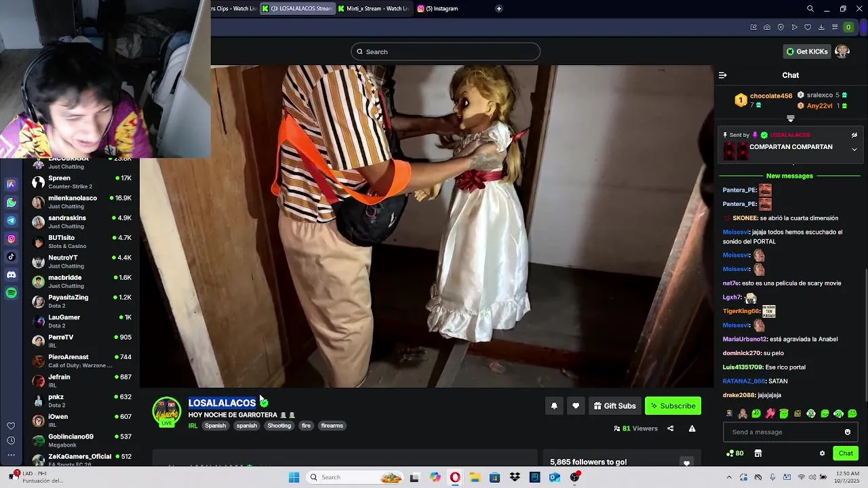868x488 pixels.
Task: Click the follow heart next to Gift Subs
Action: point(576,406)
